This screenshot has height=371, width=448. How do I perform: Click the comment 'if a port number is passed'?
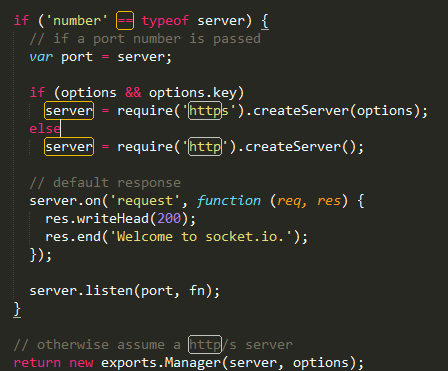[x=145, y=39]
